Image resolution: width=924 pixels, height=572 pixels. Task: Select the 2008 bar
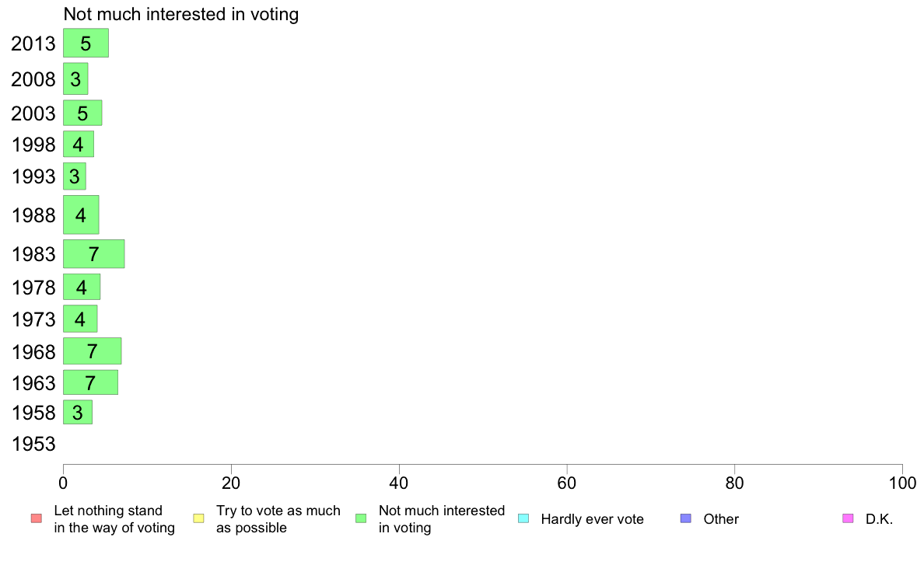pos(75,79)
